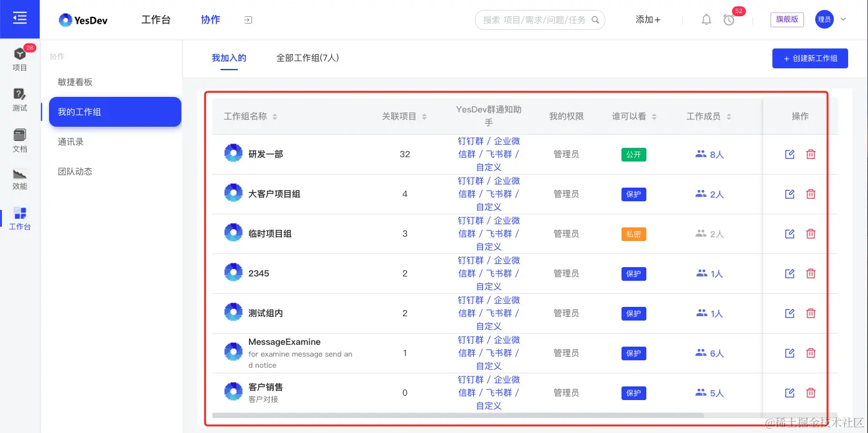This screenshot has width=868, height=433.
Task: Open MessageExamine 6人 members link
Action: [710, 353]
